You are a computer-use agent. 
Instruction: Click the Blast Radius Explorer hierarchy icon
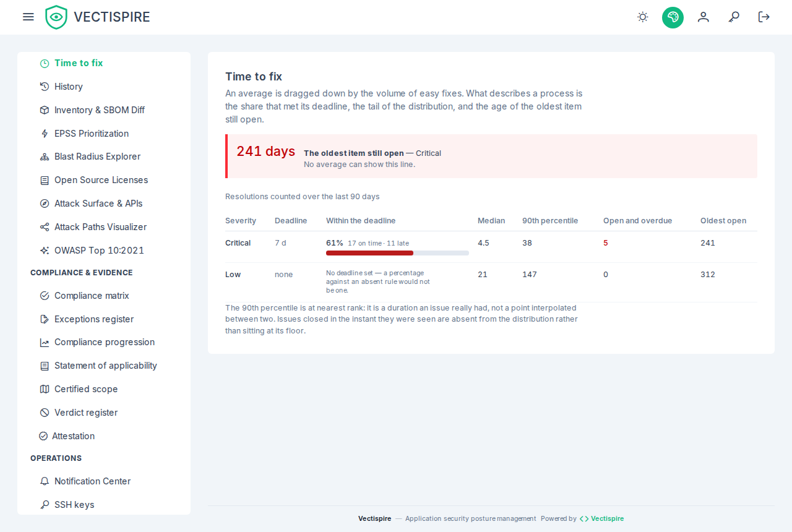45,157
